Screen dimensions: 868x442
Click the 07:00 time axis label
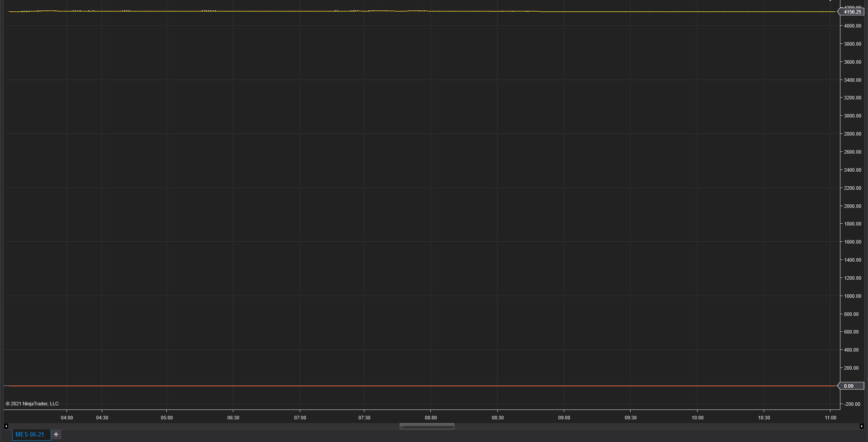[x=300, y=418]
